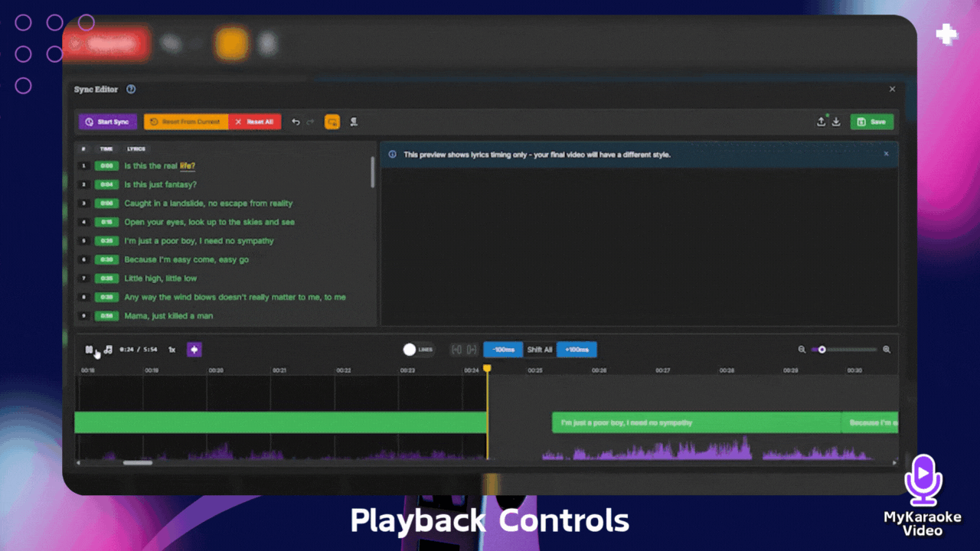Image resolution: width=980 pixels, height=551 pixels.
Task: Click the LYRICS column header
Action: [136, 149]
